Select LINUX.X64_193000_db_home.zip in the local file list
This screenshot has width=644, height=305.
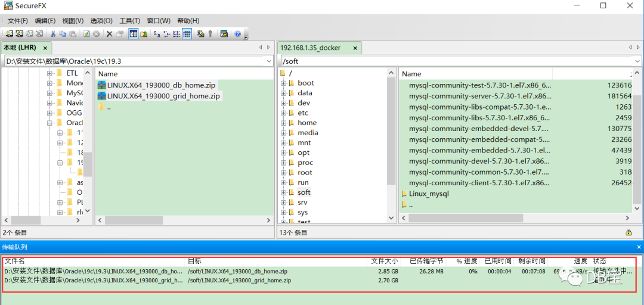coord(160,85)
